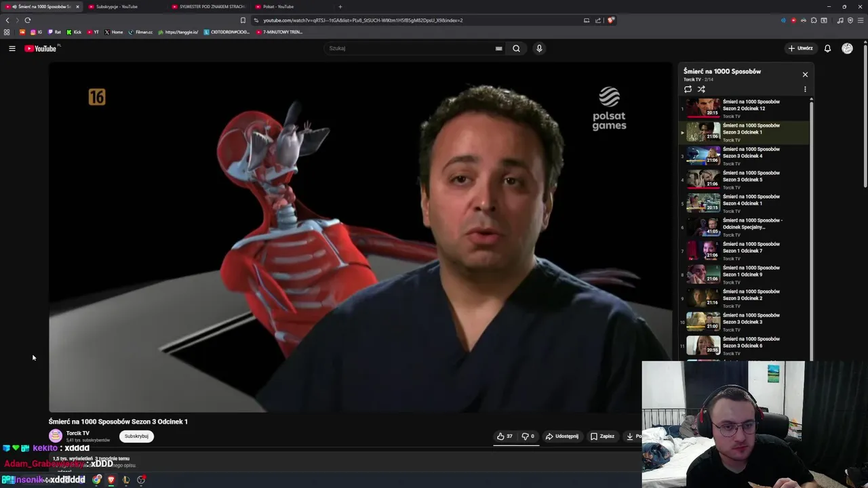Like the video (37 likes)
The width and height of the screenshot is (868, 488).
(x=505, y=436)
